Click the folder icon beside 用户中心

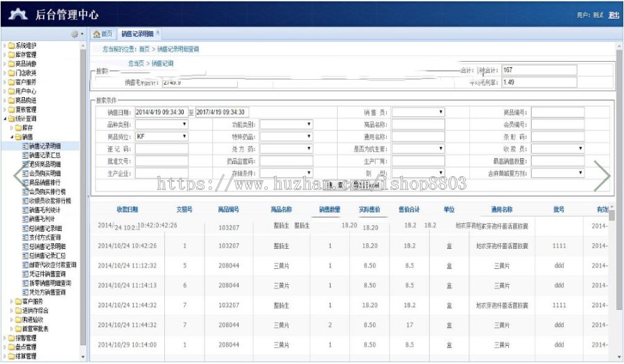tap(12, 92)
